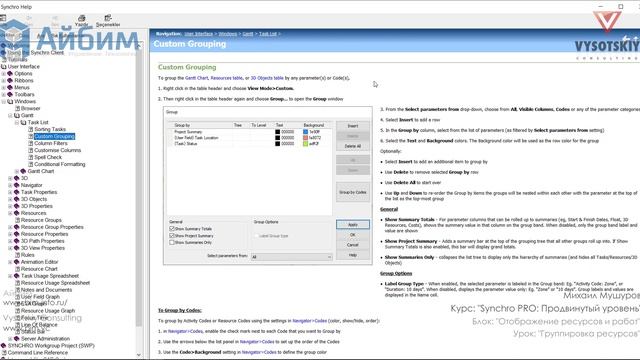640x360 pixels.
Task: Click the Task List breadcrumb link
Action: (x=268, y=34)
